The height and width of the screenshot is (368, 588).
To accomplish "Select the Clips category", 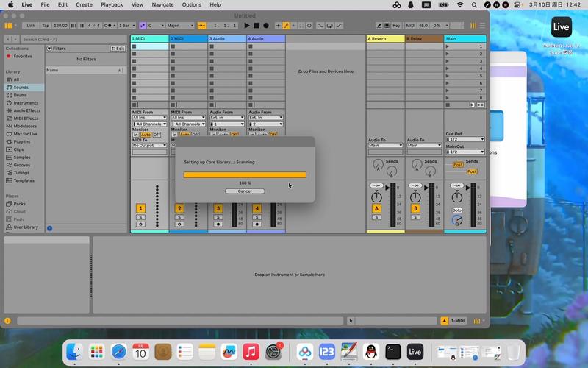I will 18,149.
